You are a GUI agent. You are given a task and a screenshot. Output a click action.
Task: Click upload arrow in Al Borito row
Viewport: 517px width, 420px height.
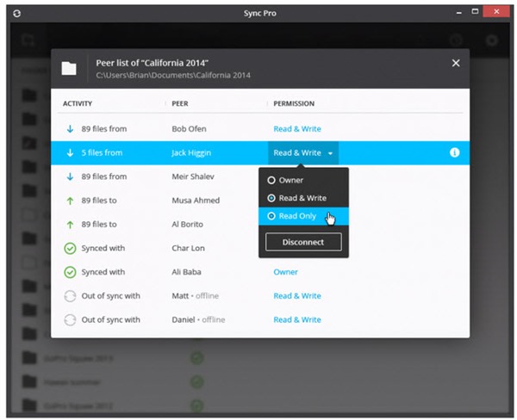(x=70, y=225)
